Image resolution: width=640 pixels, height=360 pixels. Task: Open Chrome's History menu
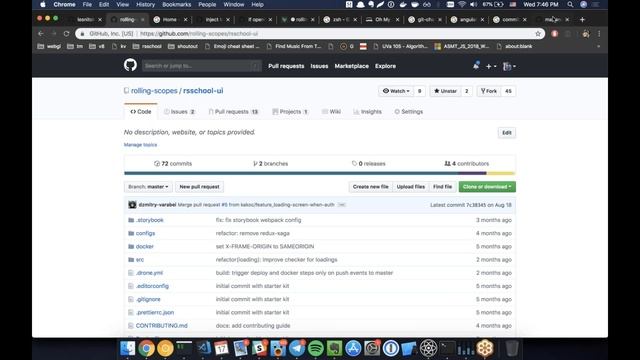[x=145, y=4]
